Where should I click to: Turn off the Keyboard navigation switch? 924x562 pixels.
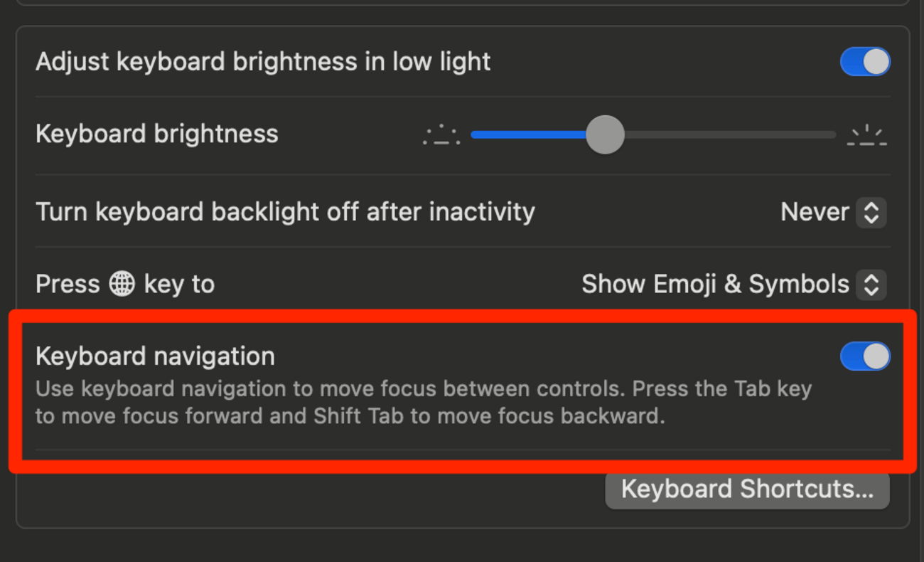pos(864,356)
